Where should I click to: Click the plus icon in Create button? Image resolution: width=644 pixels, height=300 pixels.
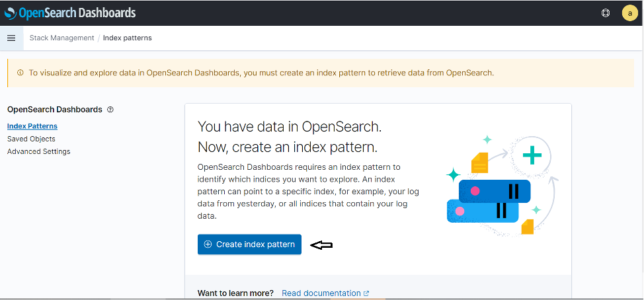(x=208, y=244)
